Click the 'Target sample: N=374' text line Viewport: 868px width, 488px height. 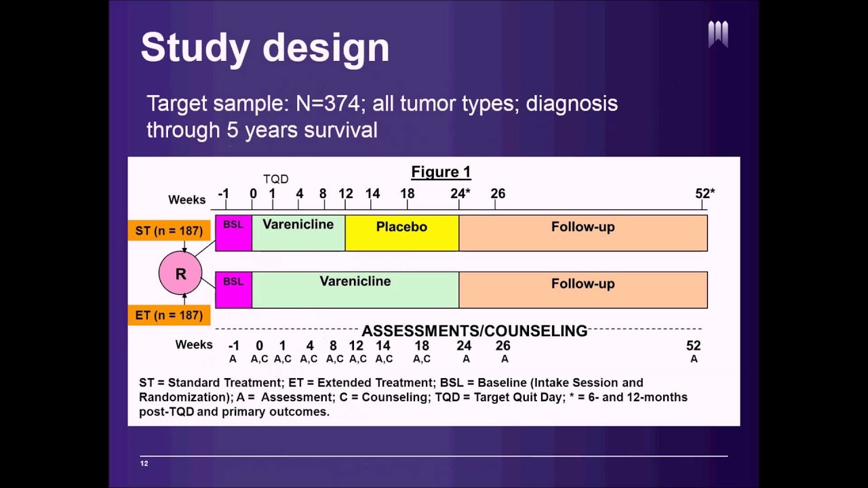pyautogui.click(x=382, y=104)
